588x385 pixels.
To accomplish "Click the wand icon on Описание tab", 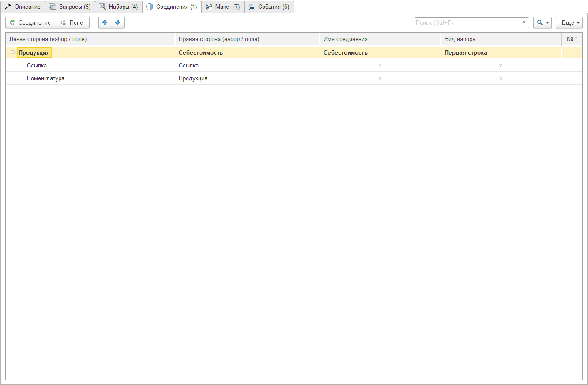I will [x=8, y=7].
